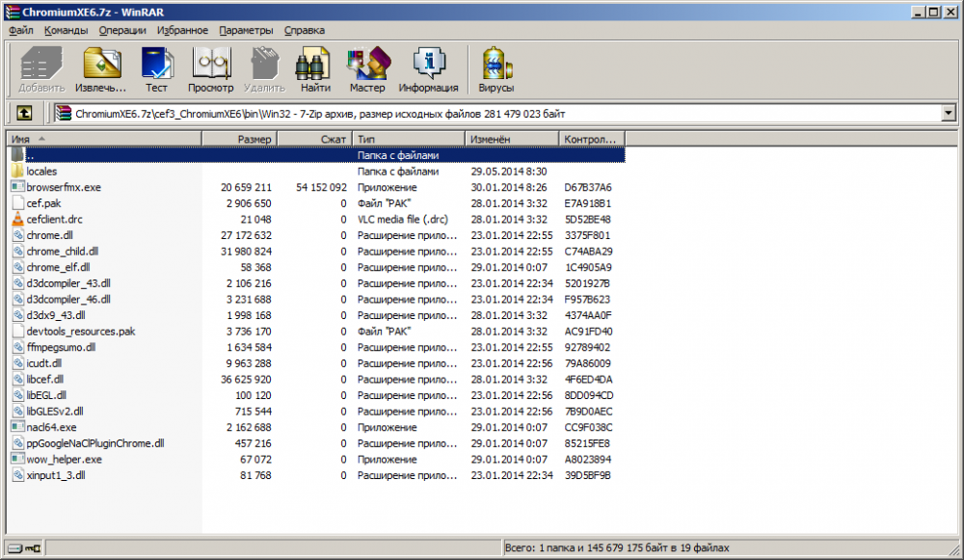Sort list by the Имя column header

click(x=104, y=139)
